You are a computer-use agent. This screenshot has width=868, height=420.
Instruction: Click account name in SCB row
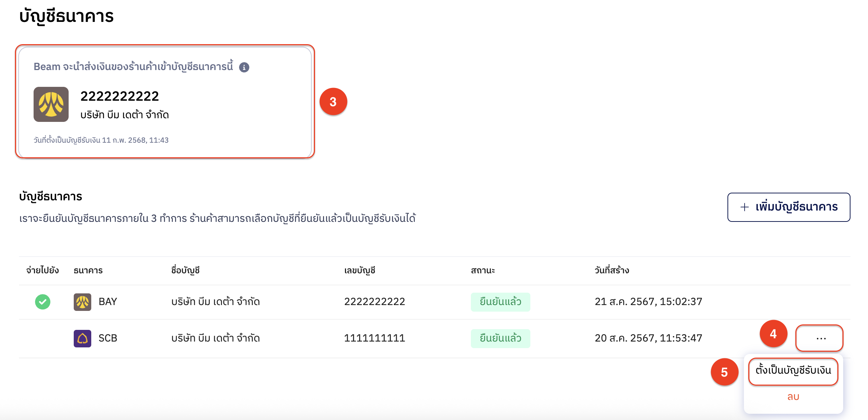(x=215, y=338)
